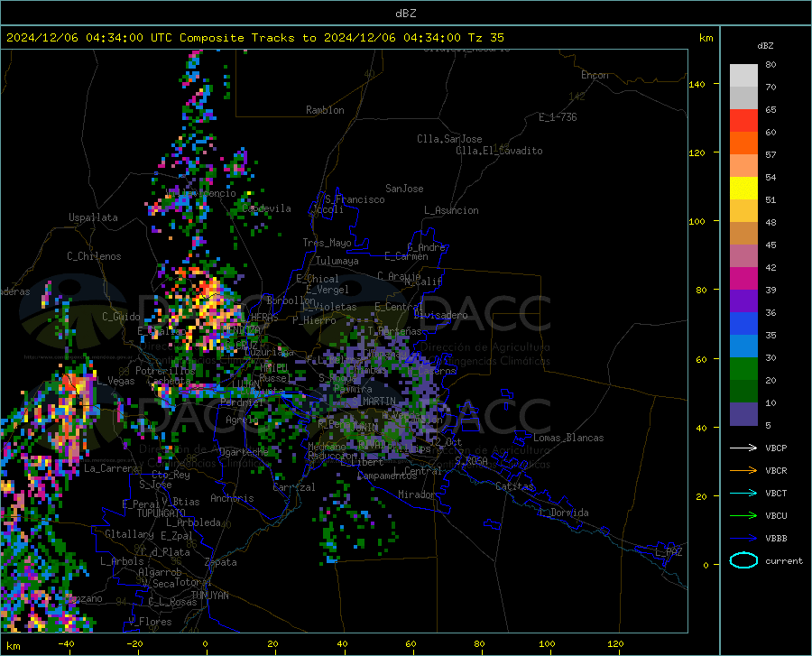Click the 'TUNUYAN' map label
Viewport: 812px width, 656px height.
pyautogui.click(x=209, y=595)
